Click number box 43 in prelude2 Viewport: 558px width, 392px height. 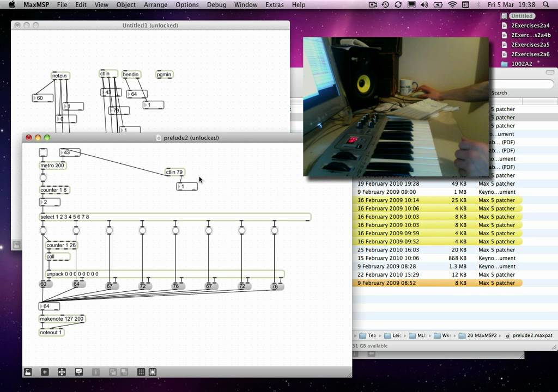pyautogui.click(x=70, y=152)
